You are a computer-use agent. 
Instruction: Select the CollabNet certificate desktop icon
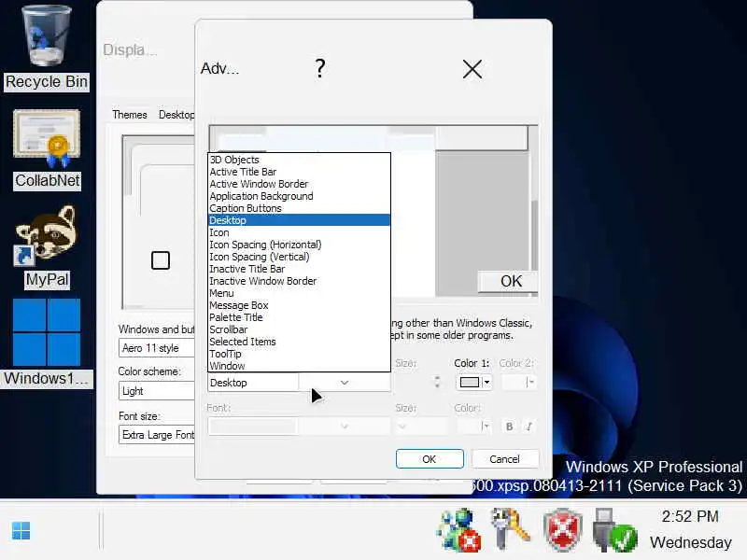tap(47, 150)
